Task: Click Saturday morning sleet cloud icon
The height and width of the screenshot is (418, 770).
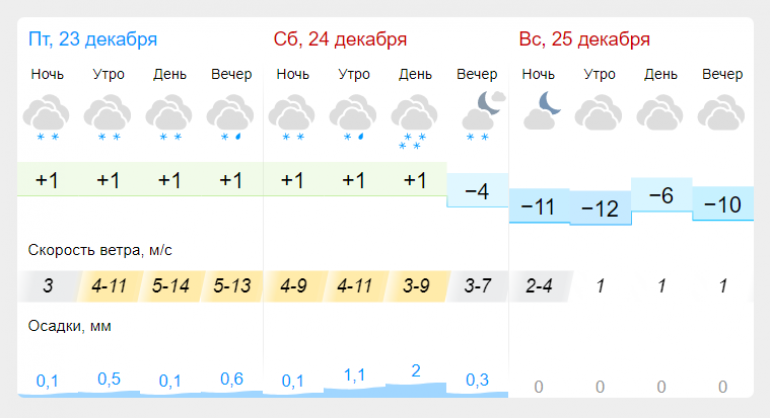Action: 353,117
